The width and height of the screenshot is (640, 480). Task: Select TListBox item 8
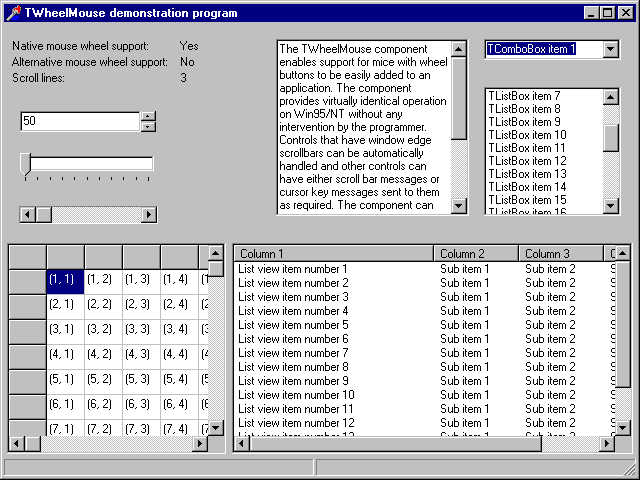pos(544,109)
